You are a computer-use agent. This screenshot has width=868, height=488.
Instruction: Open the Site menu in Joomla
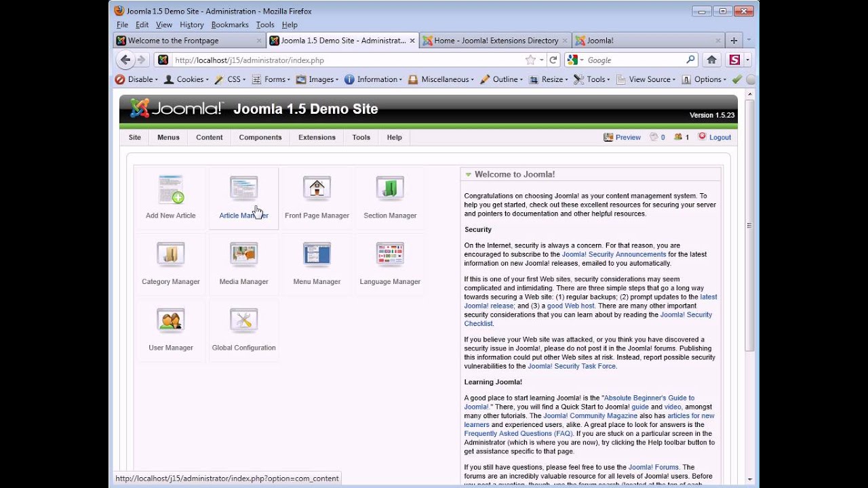click(135, 137)
